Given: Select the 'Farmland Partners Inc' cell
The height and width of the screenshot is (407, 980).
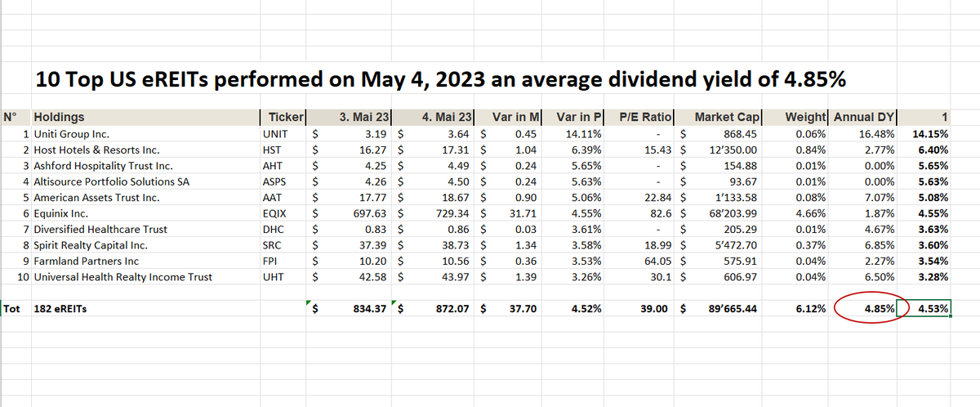Looking at the screenshot, I should pos(145,261).
